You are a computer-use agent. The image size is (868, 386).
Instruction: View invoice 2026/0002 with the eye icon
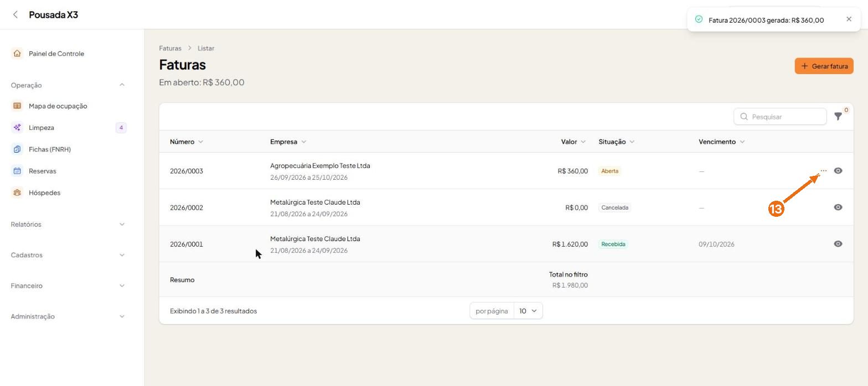pos(838,207)
